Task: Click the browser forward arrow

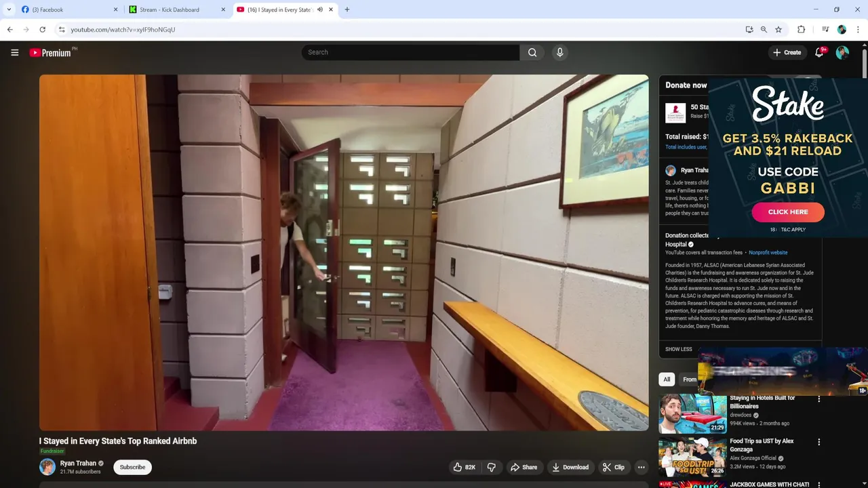Action: click(26, 29)
